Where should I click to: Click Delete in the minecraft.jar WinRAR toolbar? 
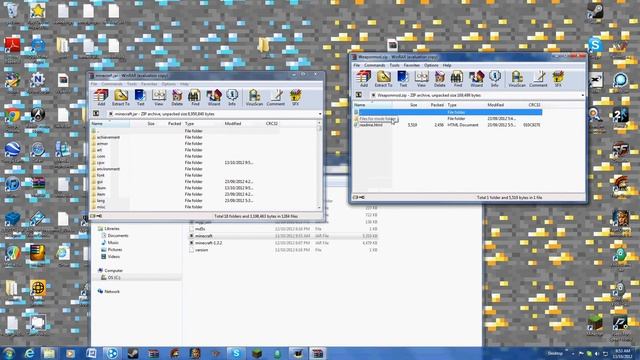177,98
